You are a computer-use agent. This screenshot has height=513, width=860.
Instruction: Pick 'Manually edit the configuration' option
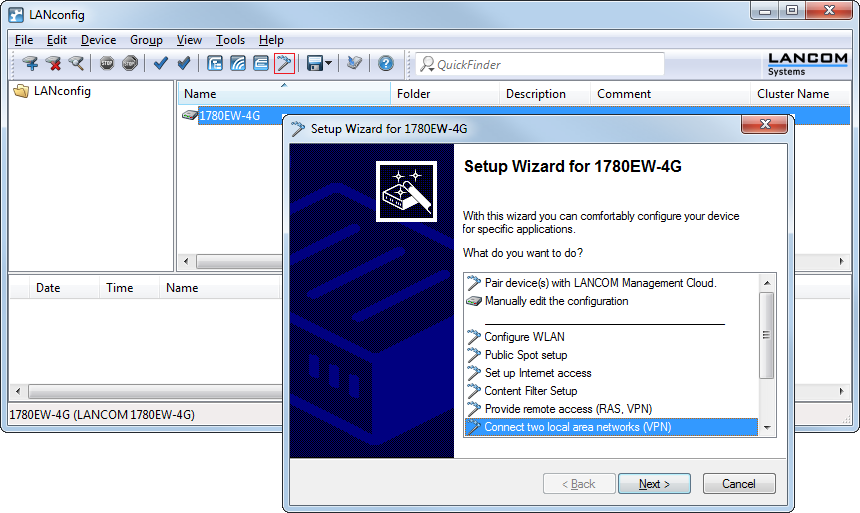556,301
